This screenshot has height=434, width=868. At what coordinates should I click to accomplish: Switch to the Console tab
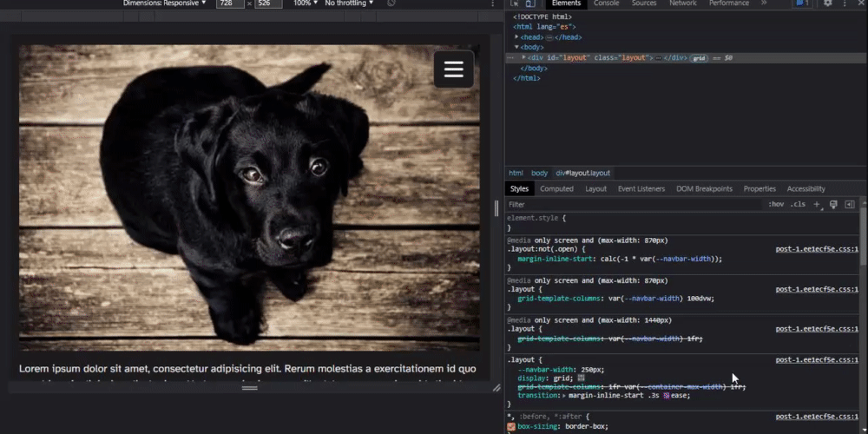[606, 3]
